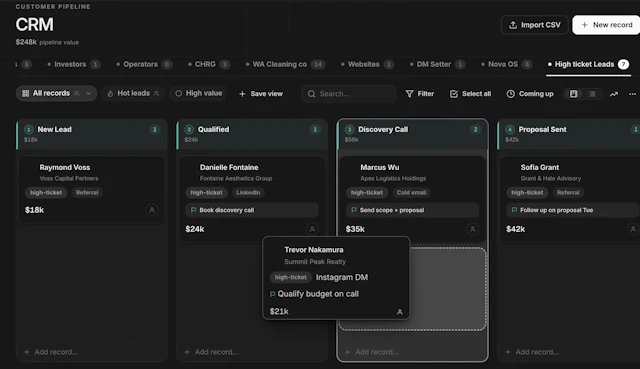Select the WA Cleaning co tab

click(x=285, y=64)
